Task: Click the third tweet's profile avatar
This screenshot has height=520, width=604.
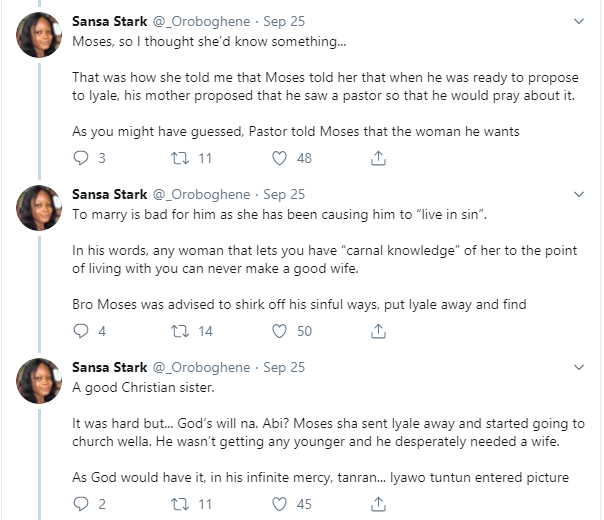Action: point(41,382)
